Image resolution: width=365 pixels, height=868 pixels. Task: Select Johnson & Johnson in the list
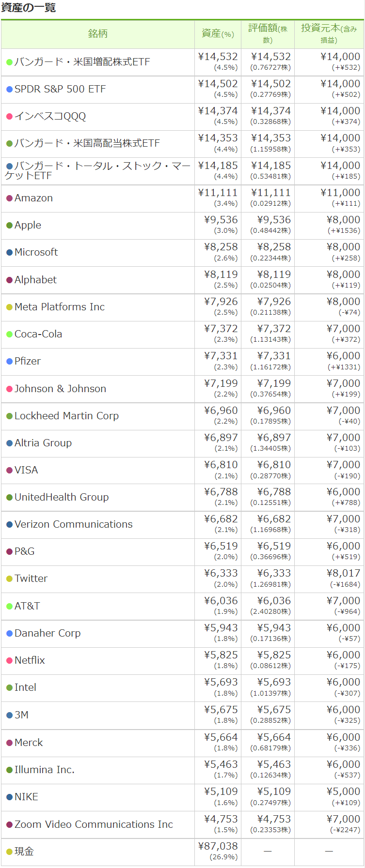point(182,389)
